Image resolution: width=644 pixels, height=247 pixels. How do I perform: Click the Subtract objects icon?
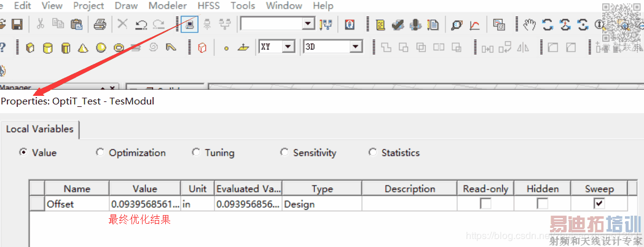pos(404,48)
